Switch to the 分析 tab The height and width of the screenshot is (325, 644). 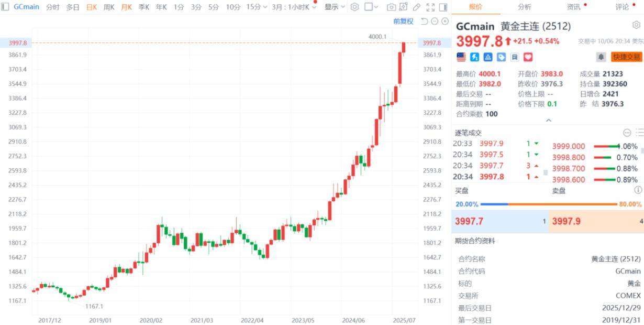point(524,7)
